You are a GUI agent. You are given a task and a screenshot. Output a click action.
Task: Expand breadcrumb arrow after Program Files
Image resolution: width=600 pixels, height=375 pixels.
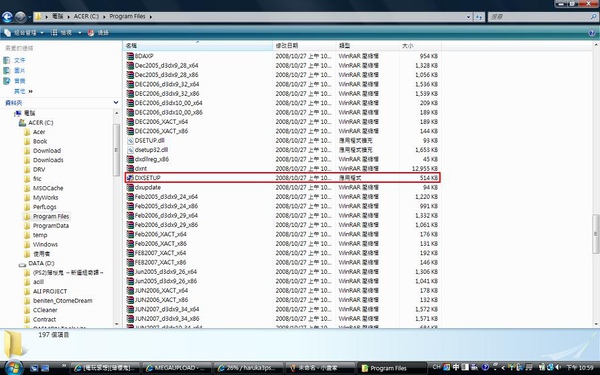tap(151, 17)
